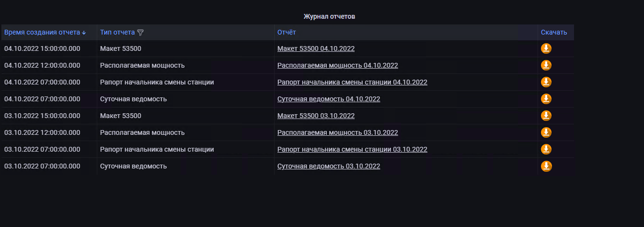Download Располагаемая мощность 04.10.2022 via orange icon
The image size is (644, 227).
pos(546,65)
